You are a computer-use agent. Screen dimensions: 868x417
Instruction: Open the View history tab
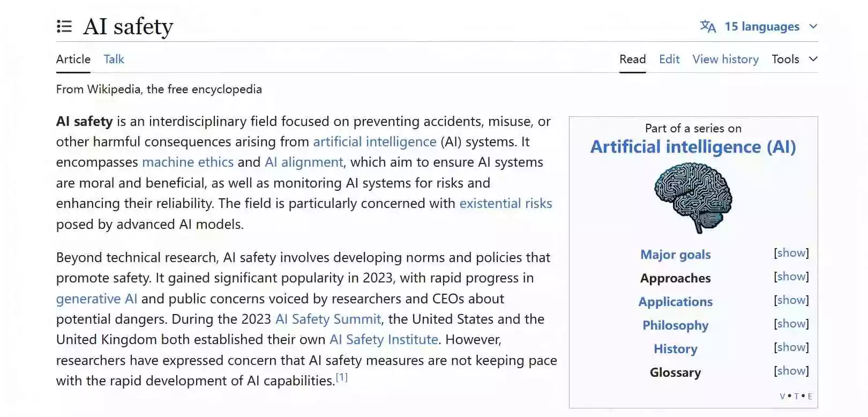click(725, 59)
